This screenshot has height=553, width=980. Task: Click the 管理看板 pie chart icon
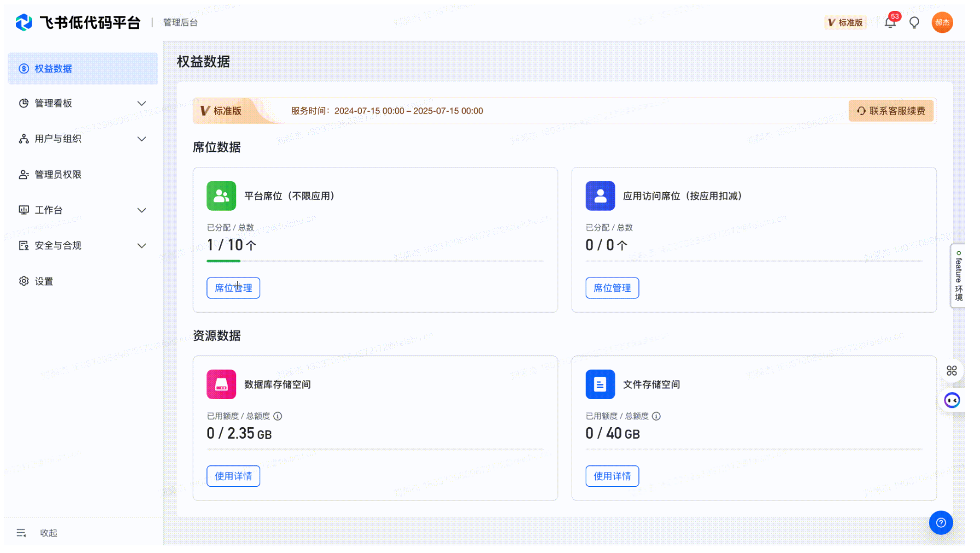coord(24,103)
